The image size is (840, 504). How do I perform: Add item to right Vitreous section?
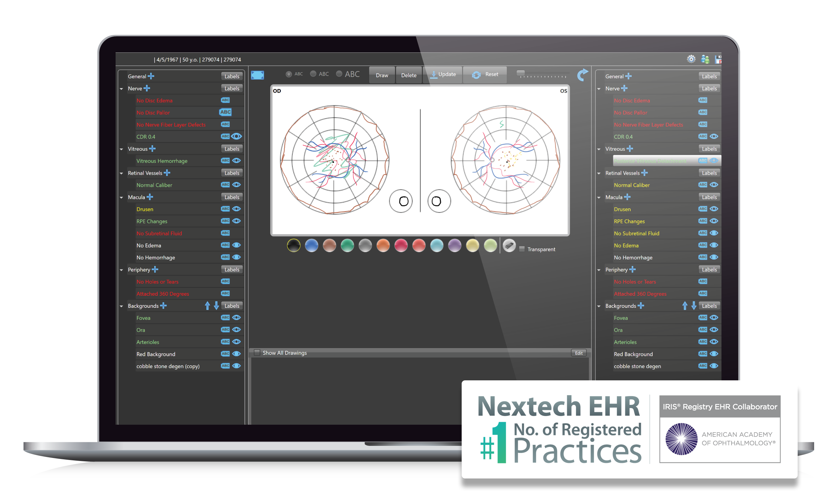(630, 149)
